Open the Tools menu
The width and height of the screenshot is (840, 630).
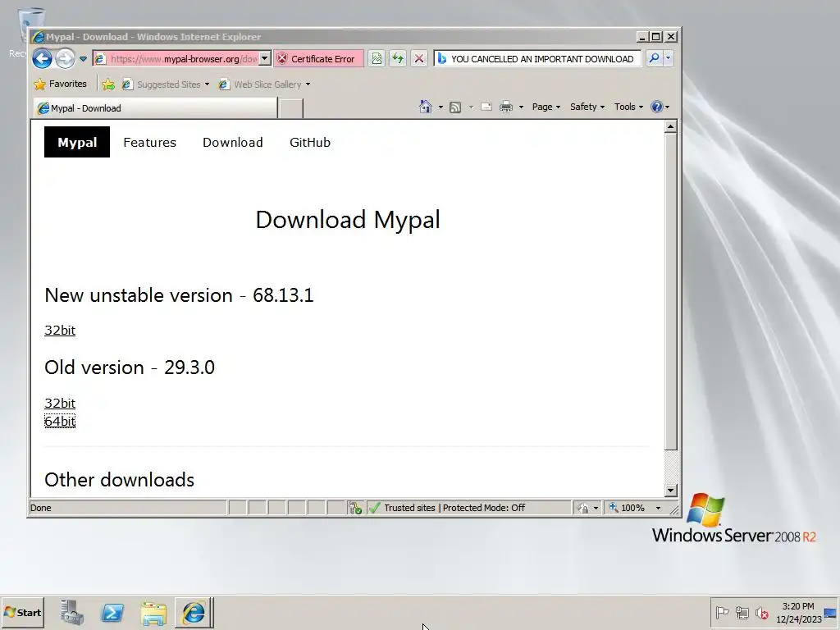pyautogui.click(x=628, y=107)
